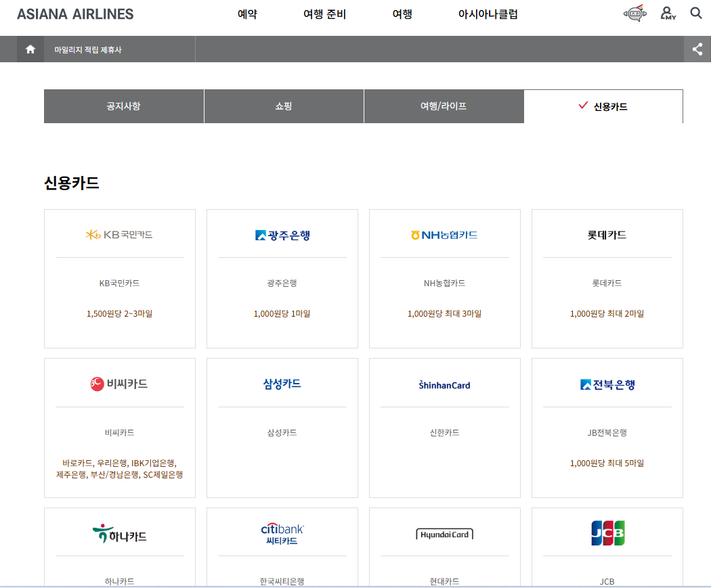Click the NH농협카드 logo
Image resolution: width=711 pixels, height=588 pixels.
(444, 235)
